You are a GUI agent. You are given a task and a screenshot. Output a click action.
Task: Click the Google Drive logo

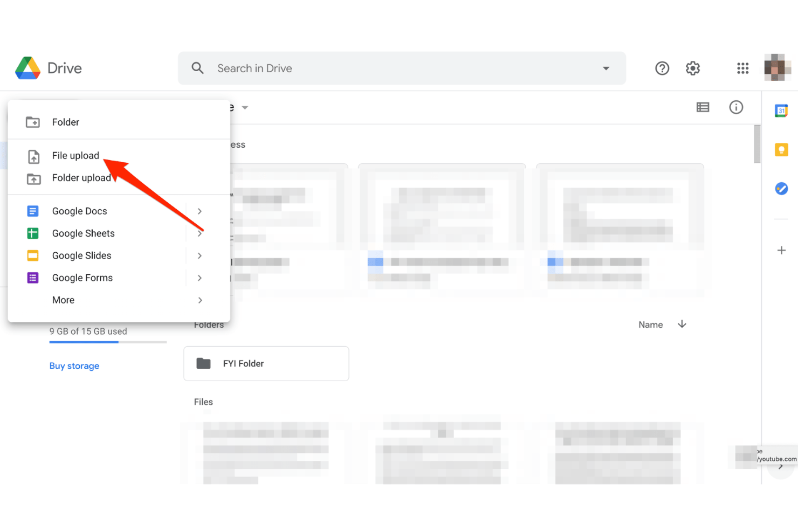click(27, 68)
